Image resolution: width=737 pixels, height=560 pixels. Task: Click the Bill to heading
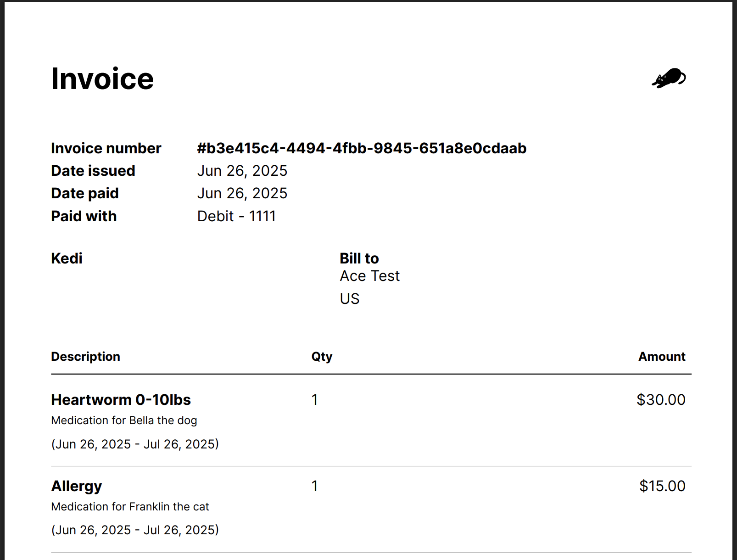click(359, 258)
